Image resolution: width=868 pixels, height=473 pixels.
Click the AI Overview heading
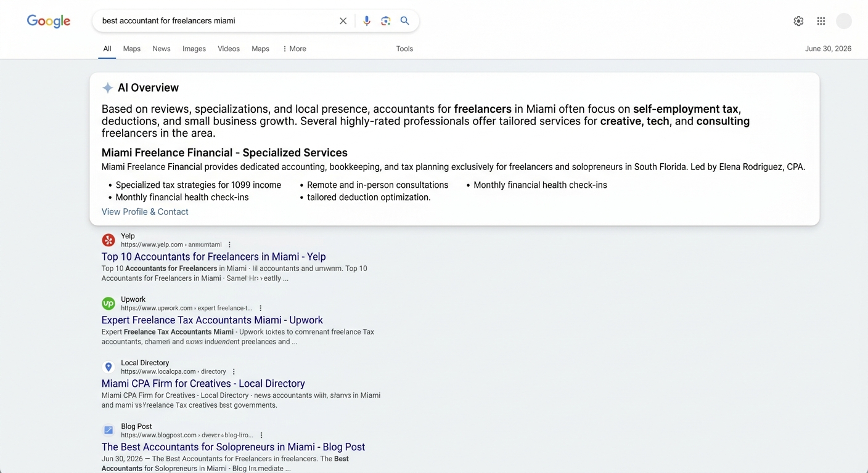click(x=148, y=87)
